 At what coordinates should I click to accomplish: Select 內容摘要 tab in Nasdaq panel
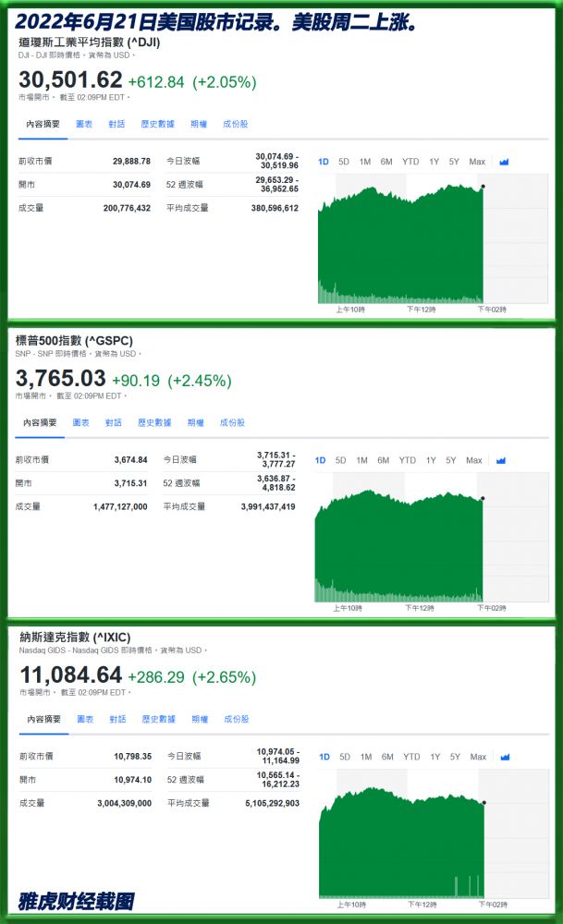pos(43,719)
